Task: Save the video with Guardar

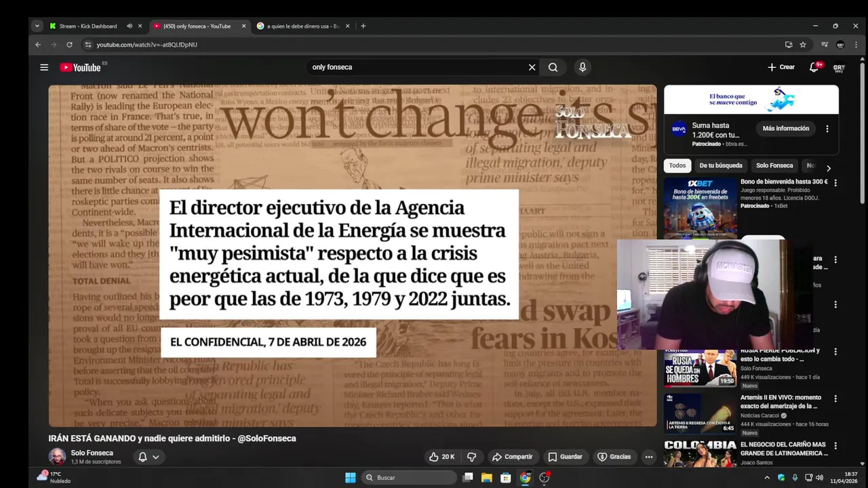Action: (x=566, y=457)
